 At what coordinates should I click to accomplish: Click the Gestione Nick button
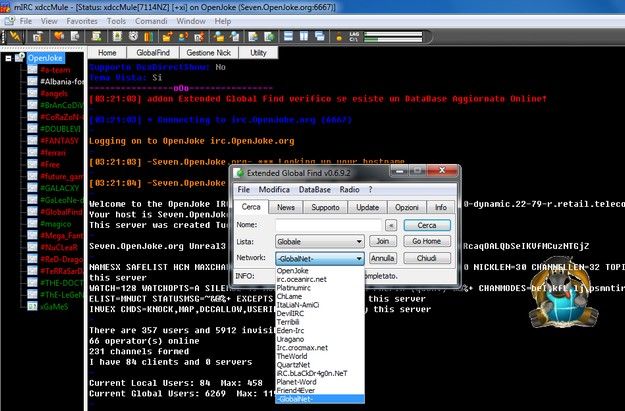[x=208, y=52]
